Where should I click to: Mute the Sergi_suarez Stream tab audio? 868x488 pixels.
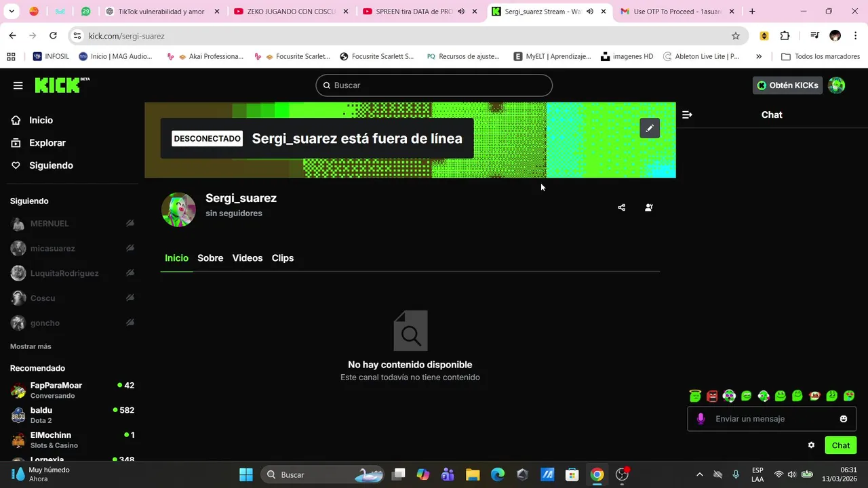tap(589, 12)
